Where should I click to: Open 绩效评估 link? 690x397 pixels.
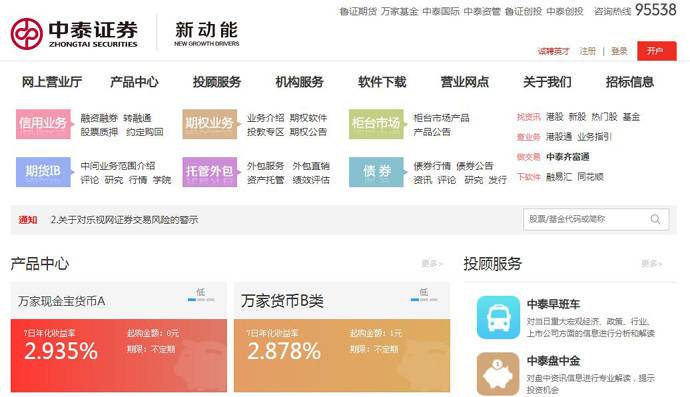[x=311, y=180]
